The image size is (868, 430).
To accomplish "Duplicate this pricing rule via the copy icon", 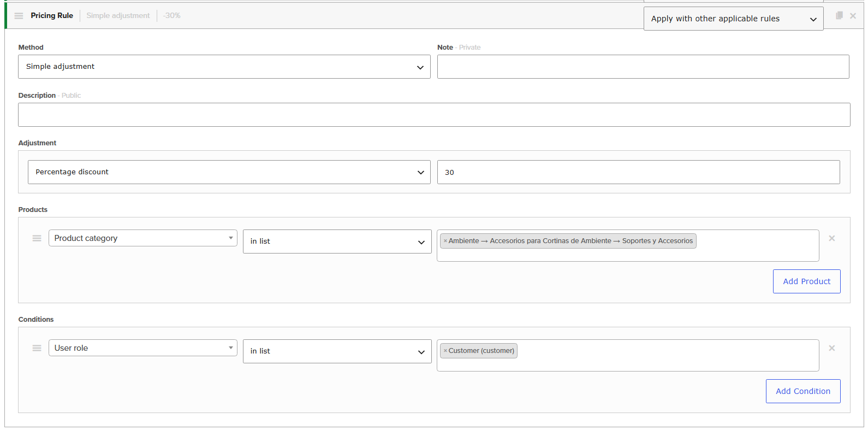I will coord(839,15).
